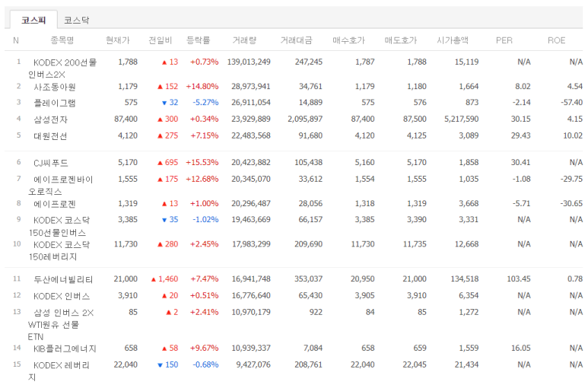Click the ROE column header
This screenshot has height=385, width=588.
coord(557,40)
